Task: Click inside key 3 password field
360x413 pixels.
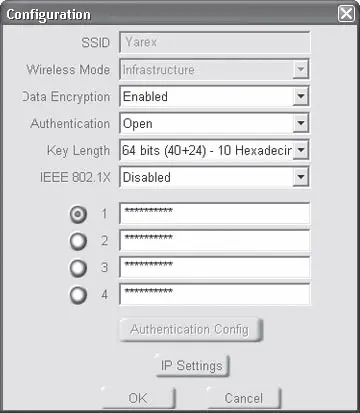Action: tap(215, 267)
